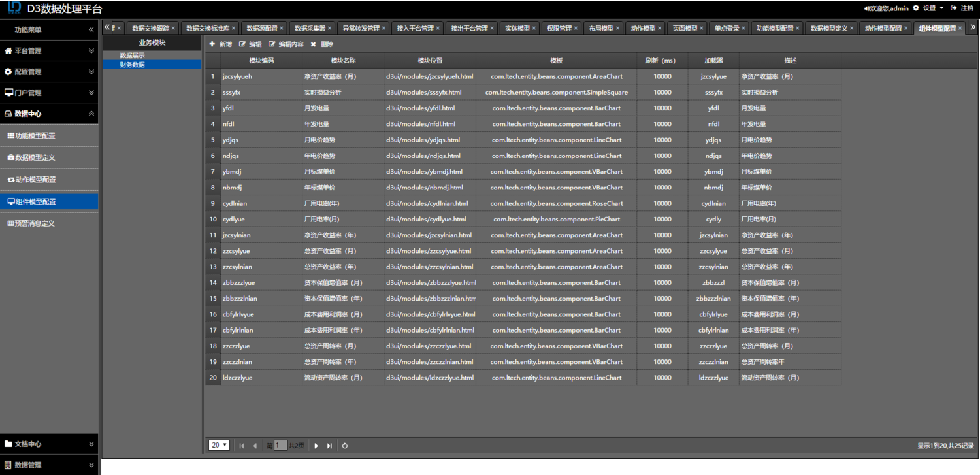The width and height of the screenshot is (980, 475).
Task: Select 数据展示 in the 业务模块 list
Action: tap(132, 56)
